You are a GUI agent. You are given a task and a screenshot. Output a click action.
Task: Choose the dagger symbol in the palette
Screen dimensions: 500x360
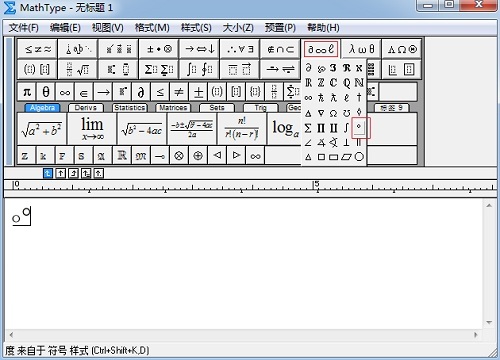[359, 97]
